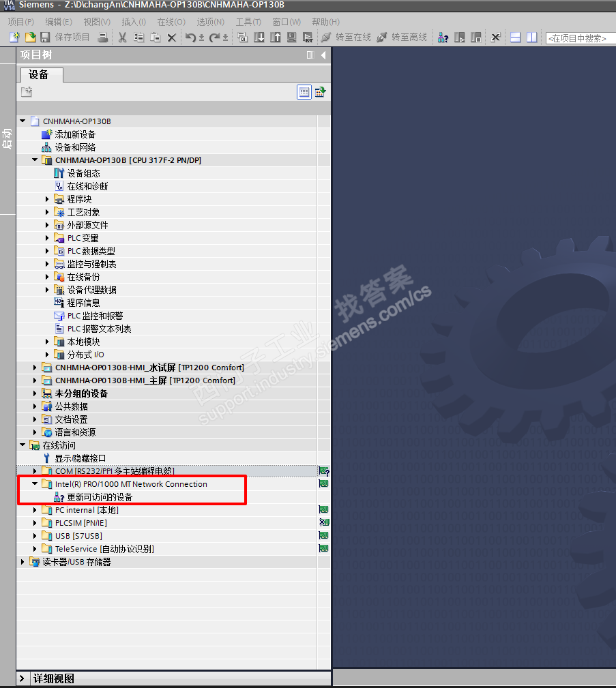This screenshot has width=616, height=688.
Task: Open the 视图(V) menu
Action: (x=97, y=22)
